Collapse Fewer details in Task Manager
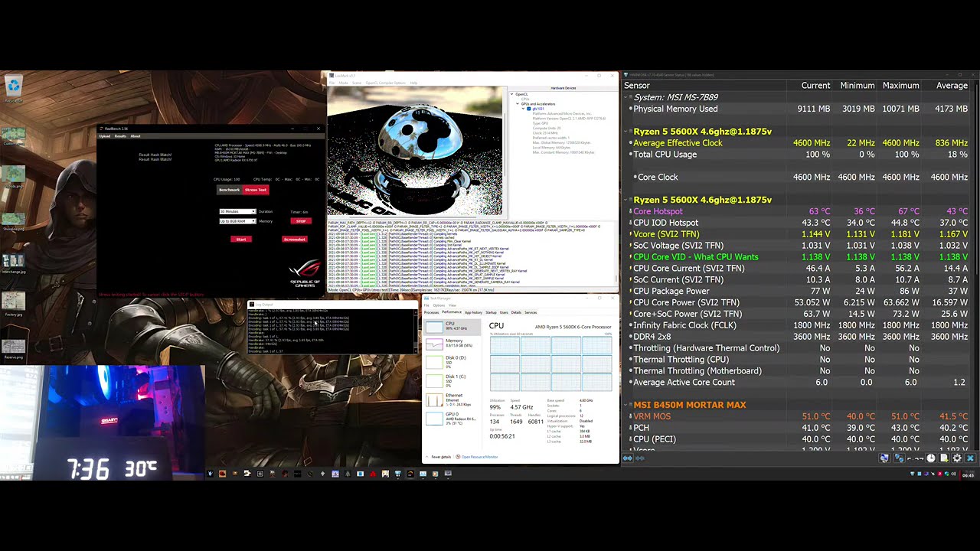Screen dimensions: 980x551 (x=440, y=457)
